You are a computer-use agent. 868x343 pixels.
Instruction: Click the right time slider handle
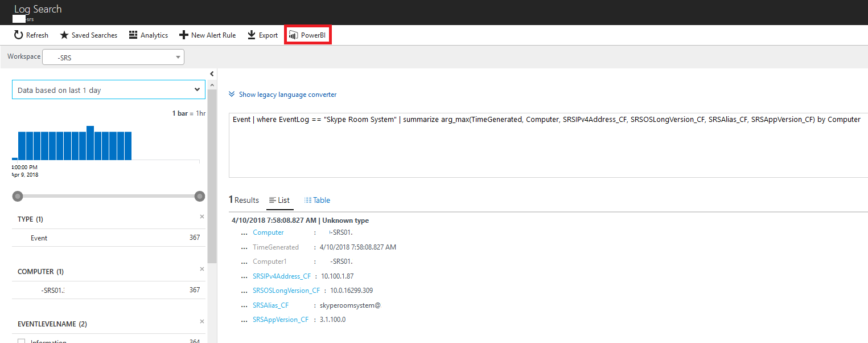pos(200,196)
